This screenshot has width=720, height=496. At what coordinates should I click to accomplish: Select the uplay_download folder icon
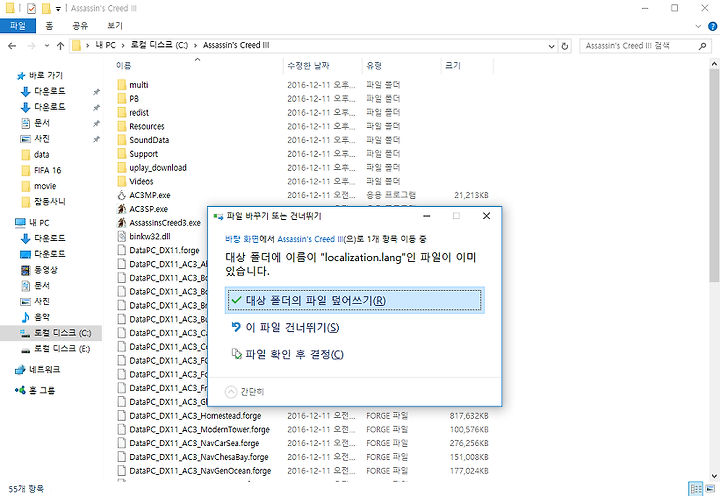pos(122,167)
